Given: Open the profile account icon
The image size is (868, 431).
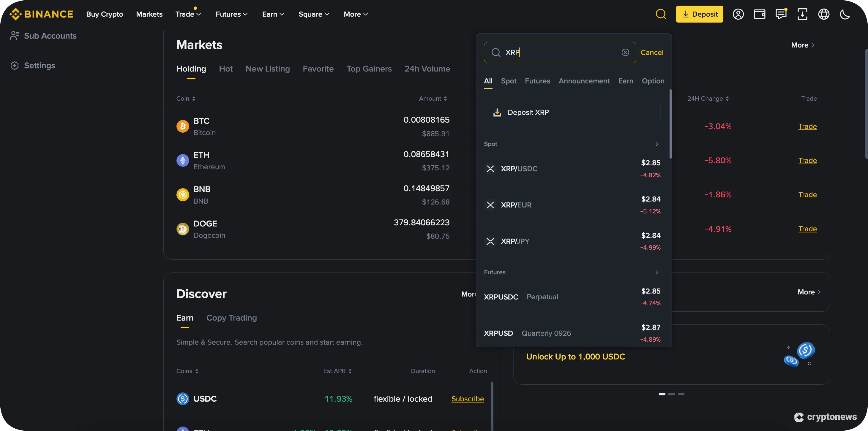Looking at the screenshot, I should [738, 14].
